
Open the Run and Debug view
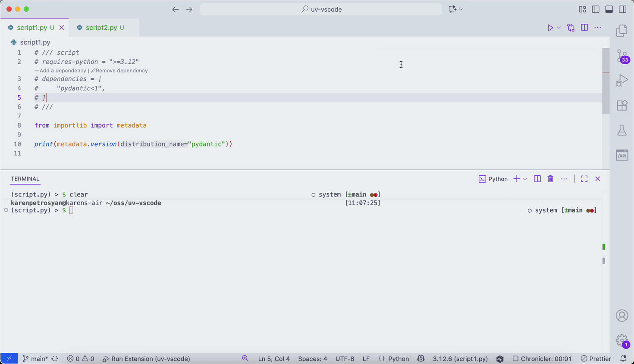click(622, 81)
